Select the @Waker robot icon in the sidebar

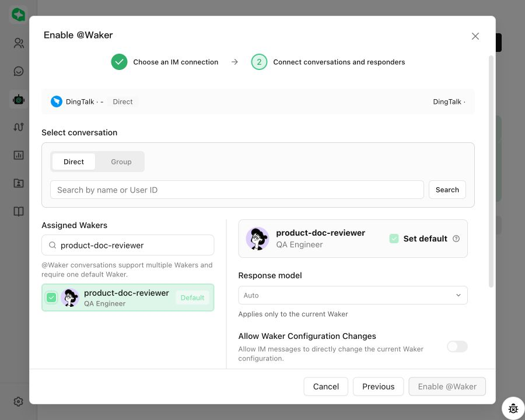[19, 100]
